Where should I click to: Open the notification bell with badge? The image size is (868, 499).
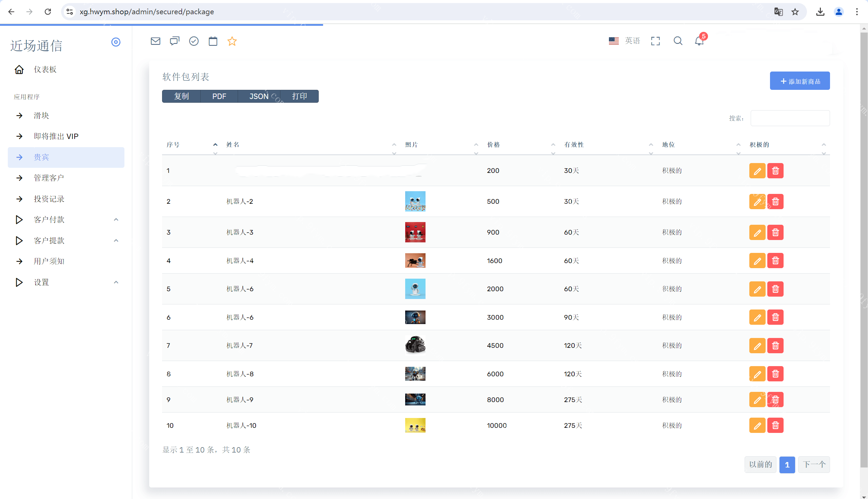tap(699, 41)
